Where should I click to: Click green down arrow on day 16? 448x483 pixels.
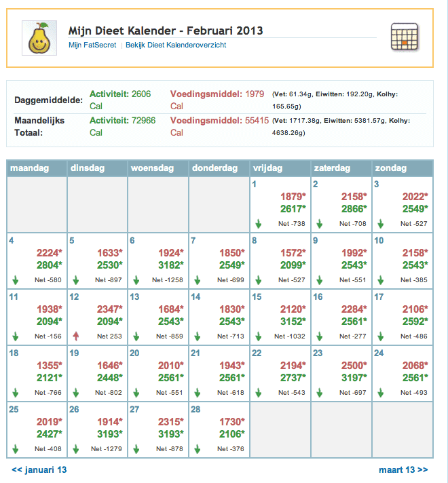[x=320, y=336]
